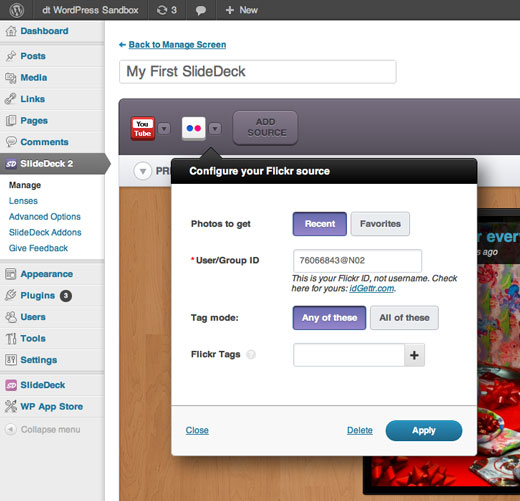Set tag mode to All of these
The image size is (520, 501).
pos(404,318)
